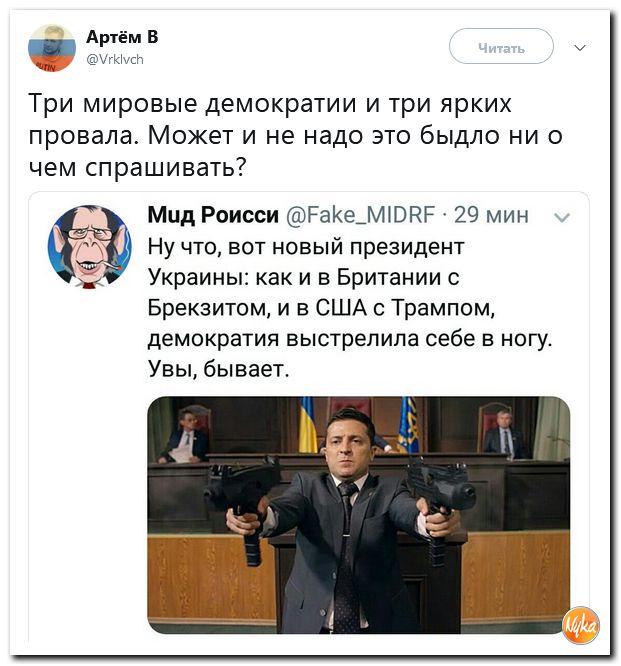Click the orange watermark logo

coord(580,624)
